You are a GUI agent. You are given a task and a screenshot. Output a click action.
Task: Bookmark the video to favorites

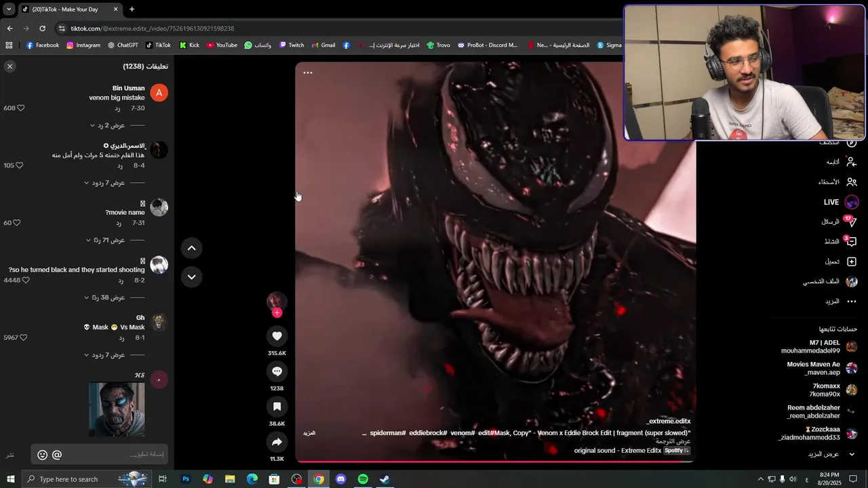(x=277, y=407)
